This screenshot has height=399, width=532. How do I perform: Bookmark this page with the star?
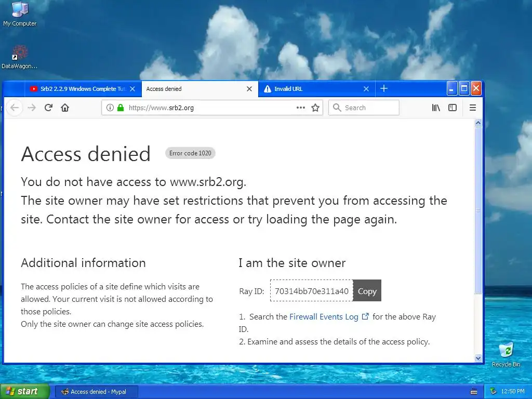pos(315,108)
